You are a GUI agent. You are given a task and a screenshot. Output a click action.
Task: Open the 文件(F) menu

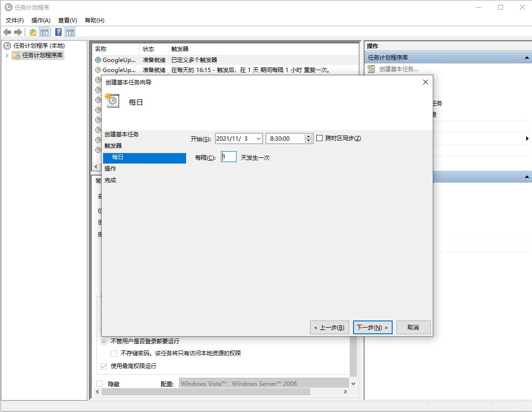[x=15, y=21]
